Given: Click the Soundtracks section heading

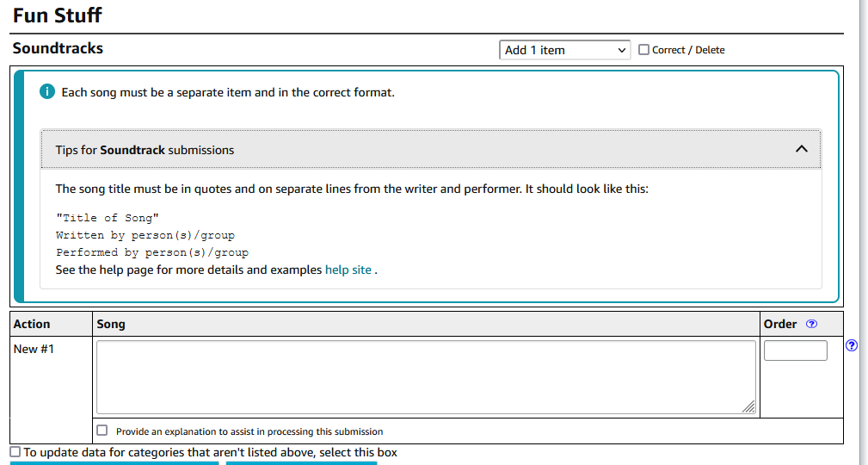Looking at the screenshot, I should point(58,49).
